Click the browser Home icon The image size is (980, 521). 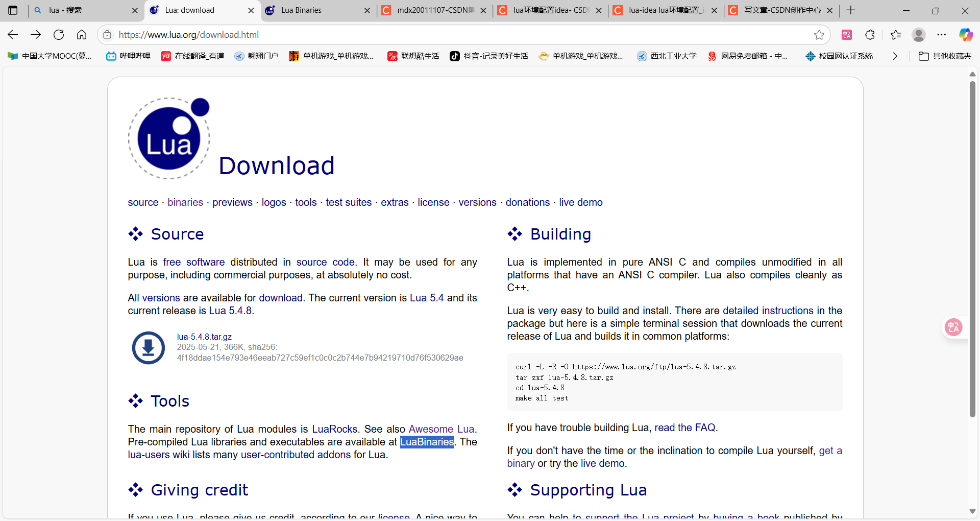(x=82, y=34)
